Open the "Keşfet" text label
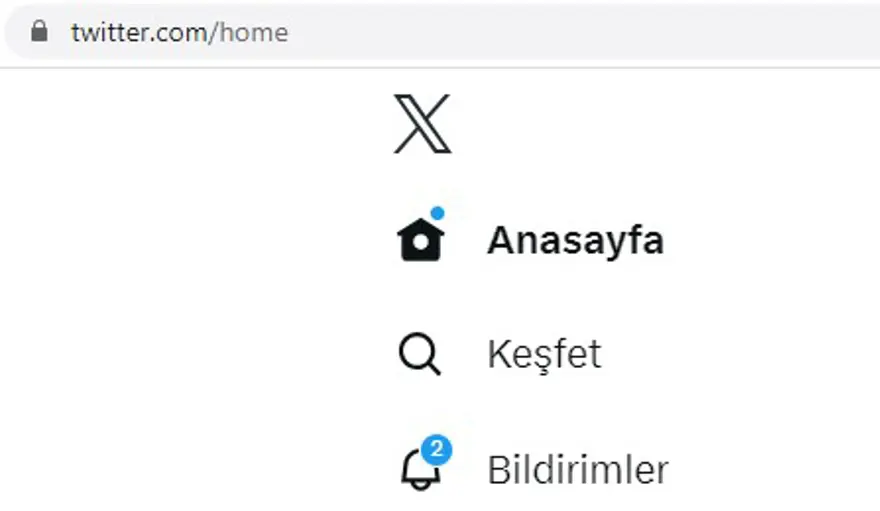 (x=544, y=354)
